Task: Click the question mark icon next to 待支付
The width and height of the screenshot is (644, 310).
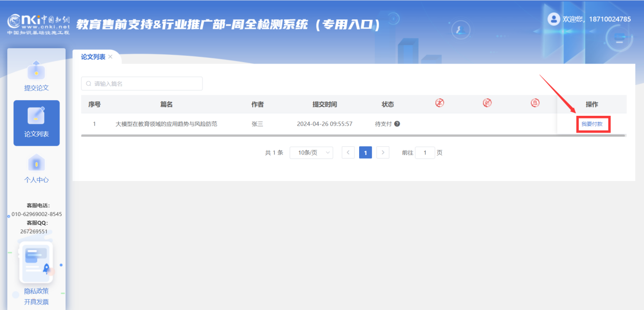Action: pyautogui.click(x=397, y=123)
